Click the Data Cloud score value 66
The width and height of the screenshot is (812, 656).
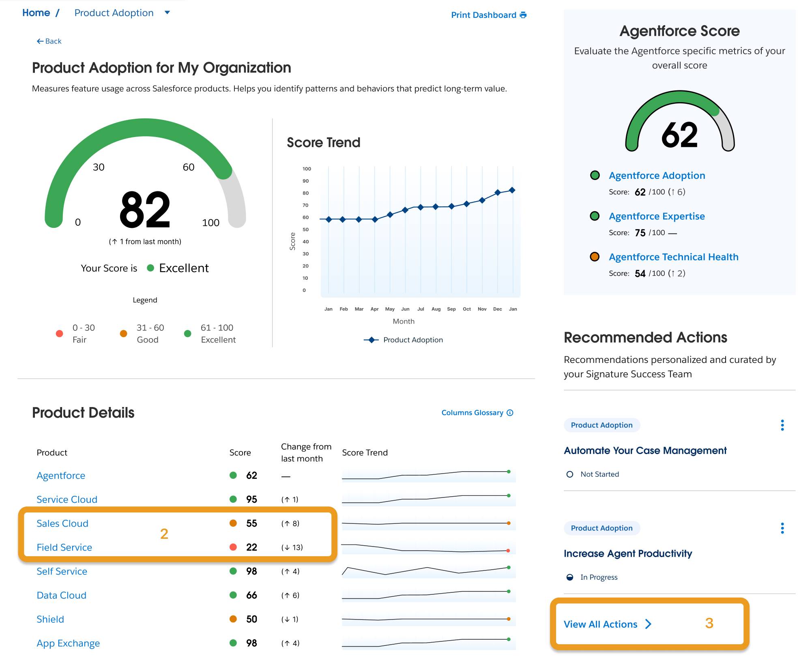pyautogui.click(x=251, y=595)
